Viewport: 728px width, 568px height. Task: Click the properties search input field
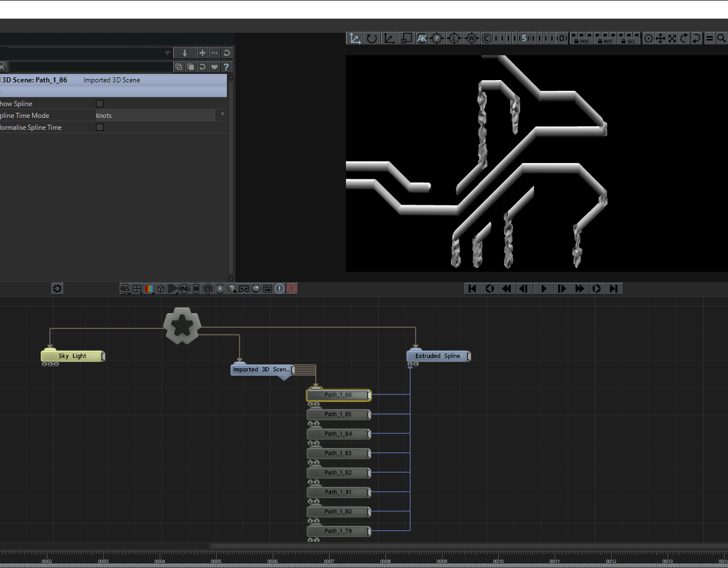pyautogui.click(x=90, y=67)
